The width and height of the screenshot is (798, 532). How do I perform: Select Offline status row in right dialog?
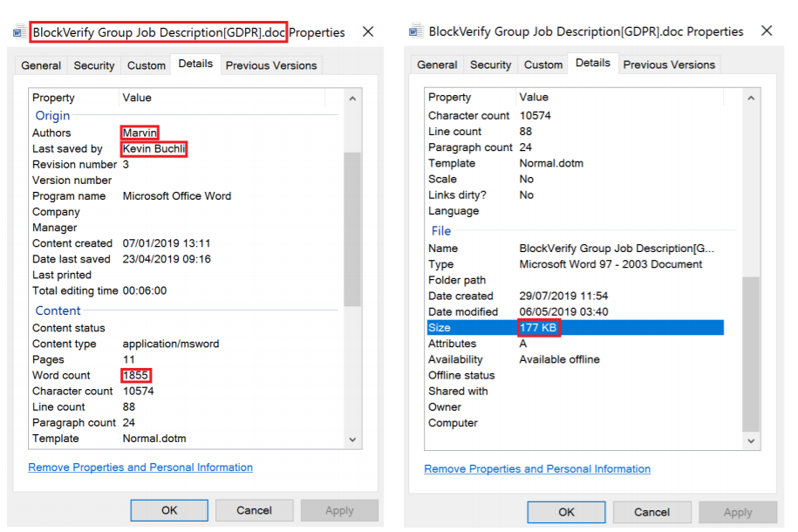(575, 375)
